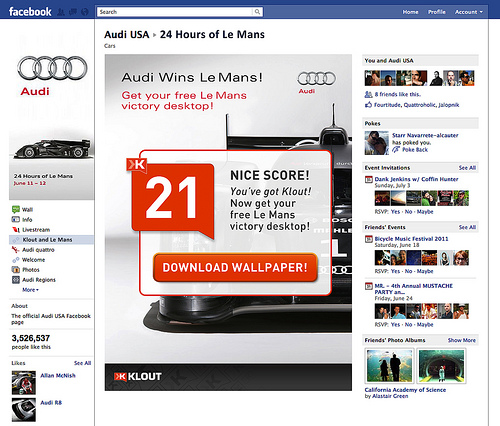This screenshot has width=500, height=426.
Task: Click the friends icon next to 8 friends like this
Action: point(368,94)
